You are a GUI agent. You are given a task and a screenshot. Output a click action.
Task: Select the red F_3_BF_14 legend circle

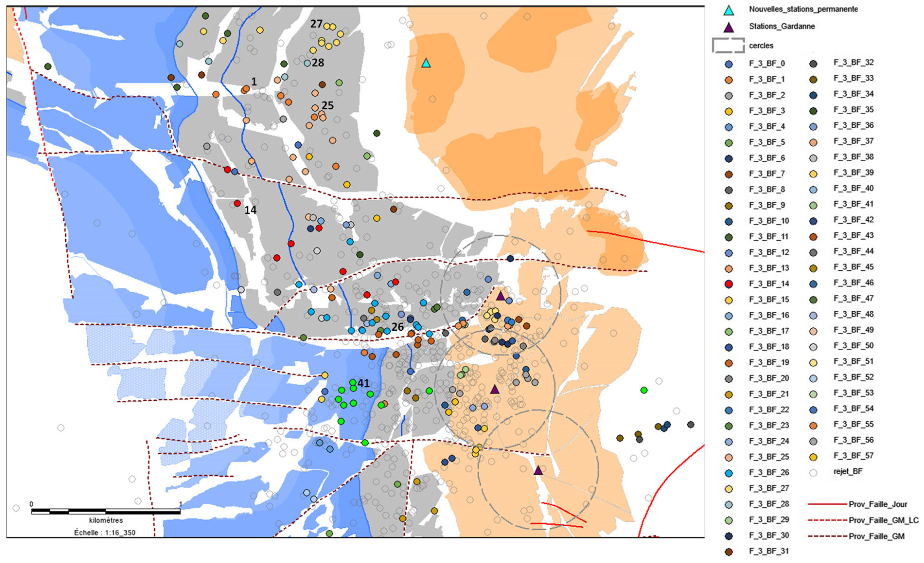(x=729, y=284)
